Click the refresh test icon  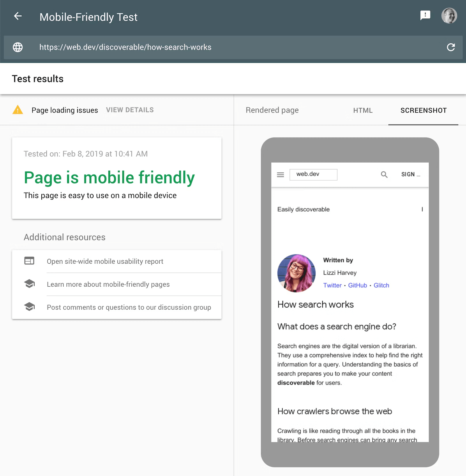click(x=451, y=47)
